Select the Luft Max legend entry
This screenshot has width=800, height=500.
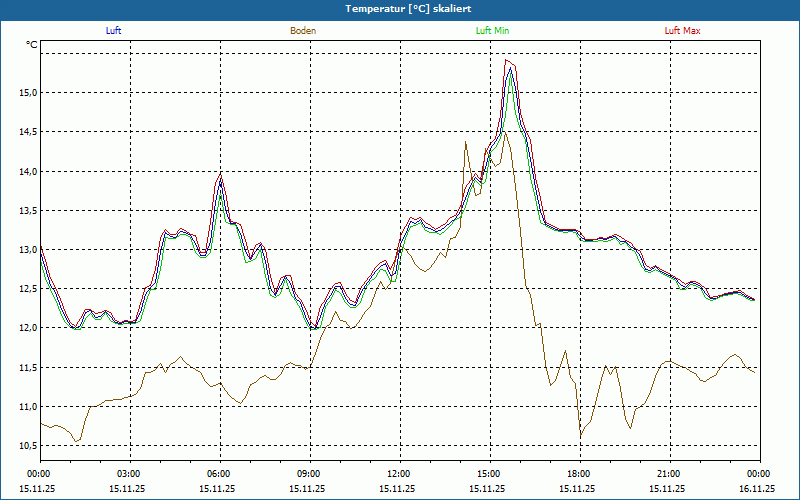[x=683, y=31]
